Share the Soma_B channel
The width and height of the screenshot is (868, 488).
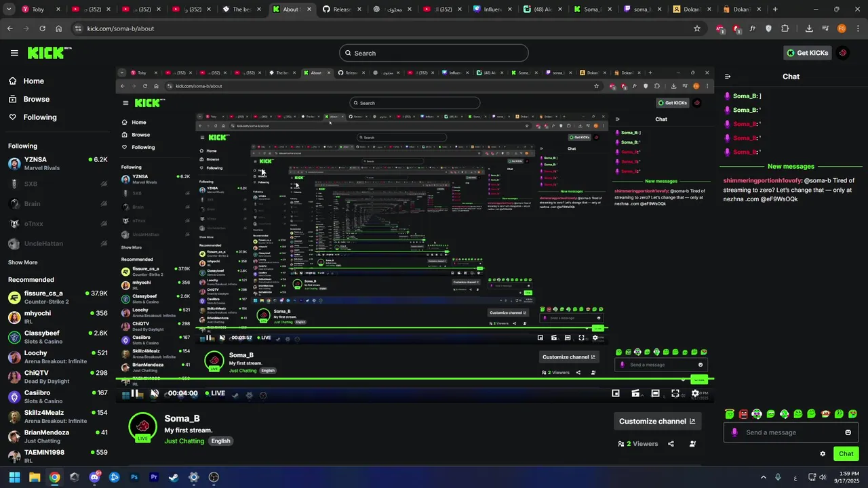(x=671, y=444)
